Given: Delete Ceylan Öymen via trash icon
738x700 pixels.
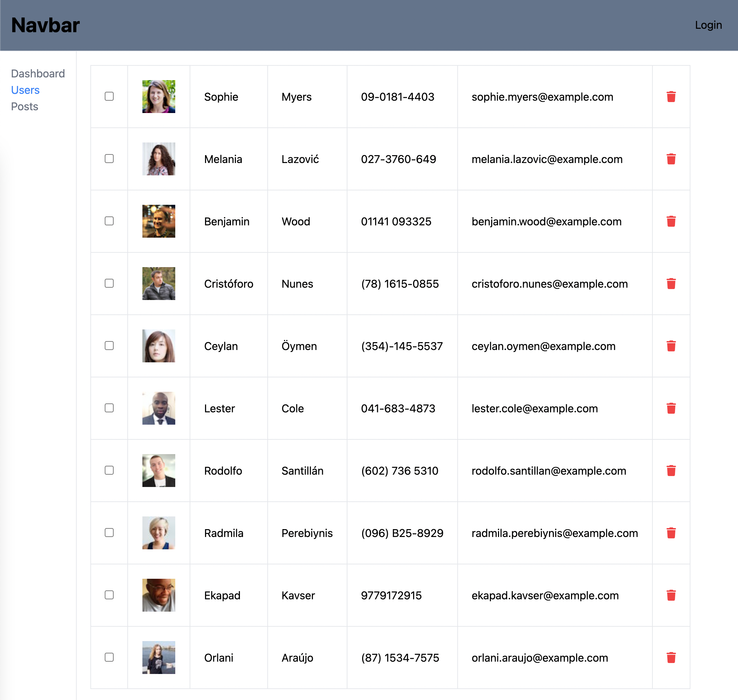Looking at the screenshot, I should click(671, 346).
